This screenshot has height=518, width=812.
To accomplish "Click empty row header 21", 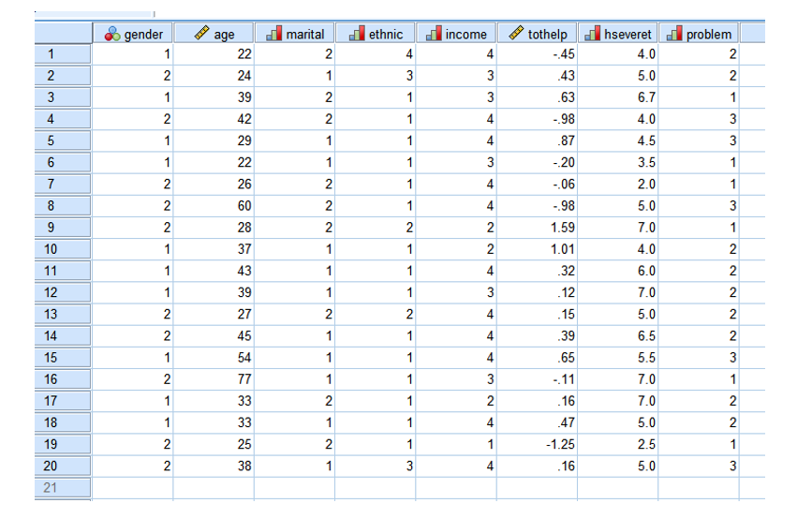I will pos(63,488).
